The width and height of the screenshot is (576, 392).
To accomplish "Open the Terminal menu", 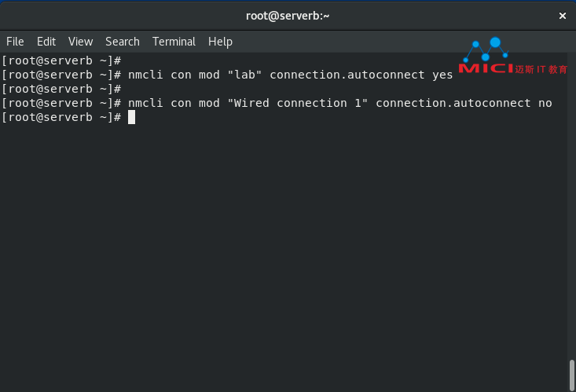I will pos(174,42).
